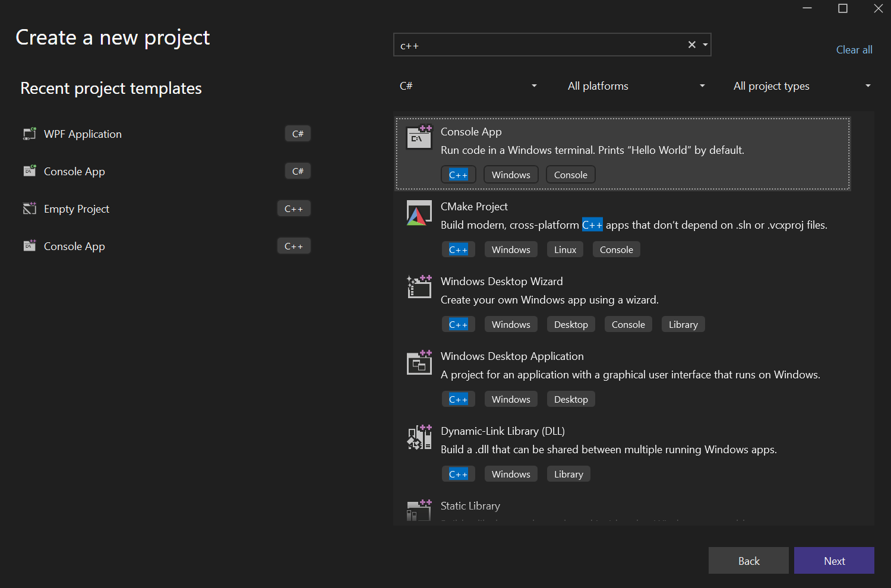This screenshot has height=588, width=891.
Task: Select the Empty Project recent template
Action: tap(76, 208)
